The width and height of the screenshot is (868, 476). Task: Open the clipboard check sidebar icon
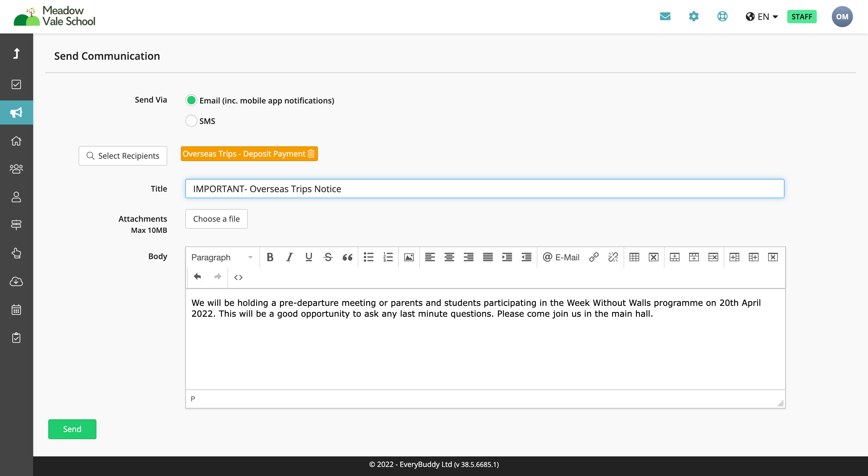16,338
